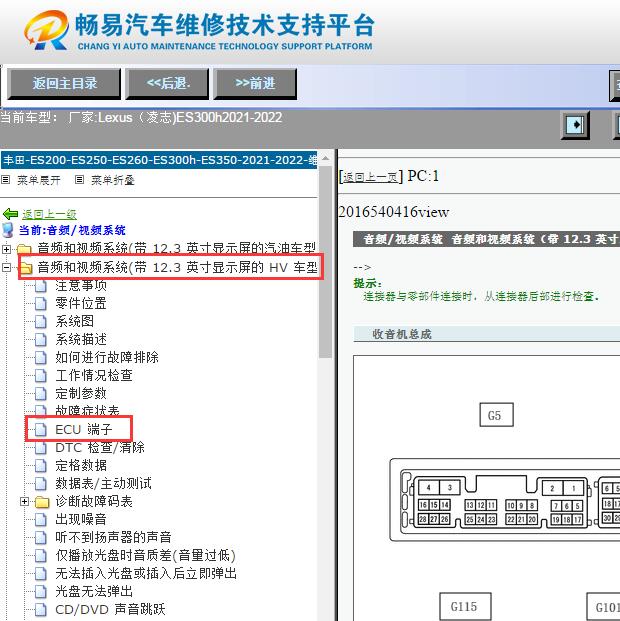
Task: Open the 诊断故障码表 folder
Action: coord(94,501)
